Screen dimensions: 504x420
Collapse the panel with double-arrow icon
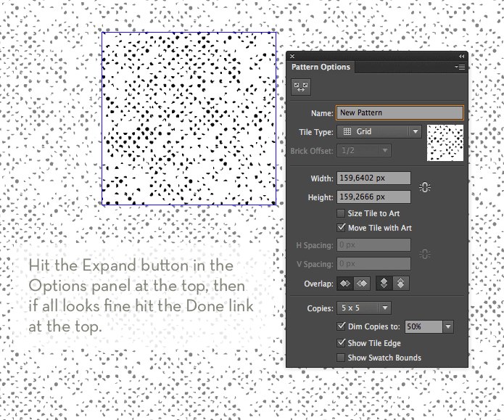[461, 57]
